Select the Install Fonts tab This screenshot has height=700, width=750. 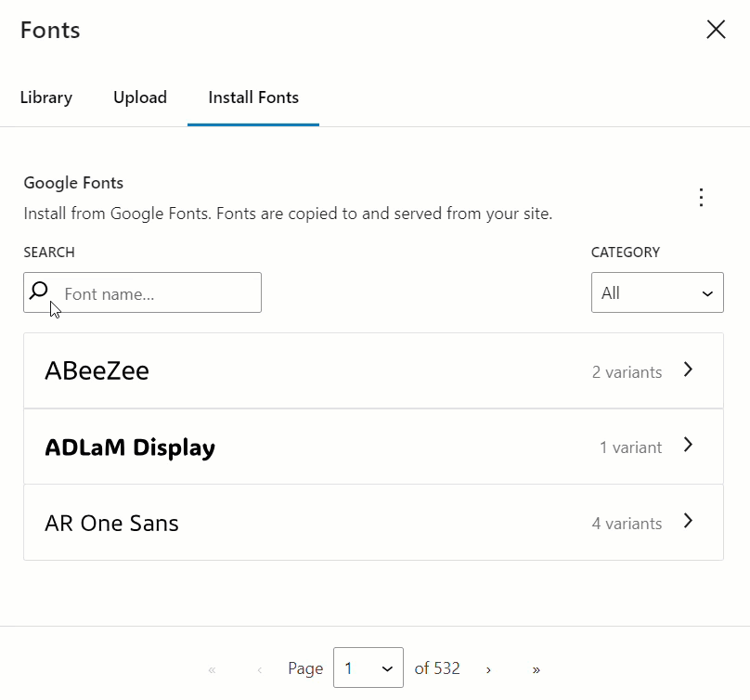tap(253, 97)
